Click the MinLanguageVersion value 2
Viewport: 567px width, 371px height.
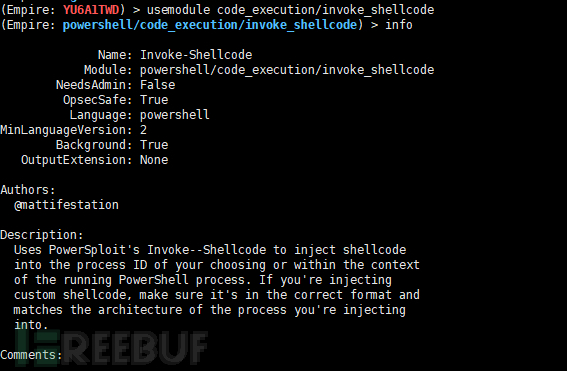[x=144, y=130]
